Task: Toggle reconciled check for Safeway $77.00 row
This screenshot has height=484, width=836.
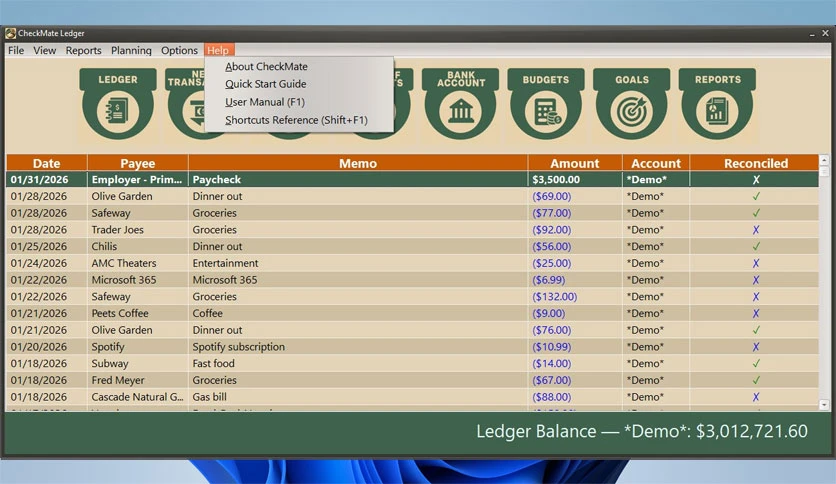Action: click(755, 213)
